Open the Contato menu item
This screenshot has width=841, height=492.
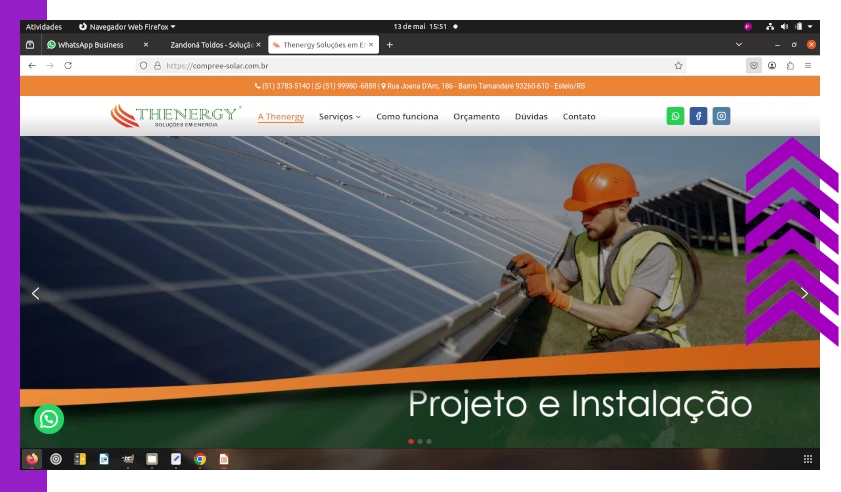tap(579, 116)
